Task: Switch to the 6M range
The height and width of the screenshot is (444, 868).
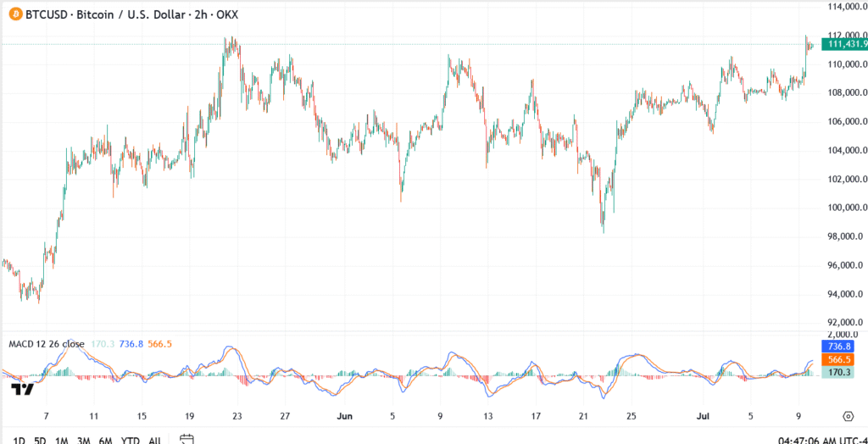Action: (x=106, y=440)
